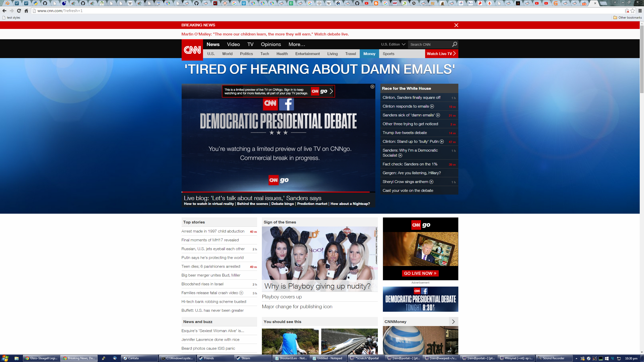Bookmark this page with the star icon
The width and height of the screenshot is (644, 362).
[632, 11]
